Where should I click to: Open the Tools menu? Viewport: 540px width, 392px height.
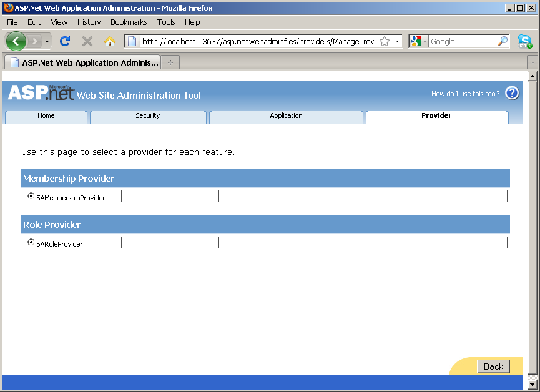(166, 22)
